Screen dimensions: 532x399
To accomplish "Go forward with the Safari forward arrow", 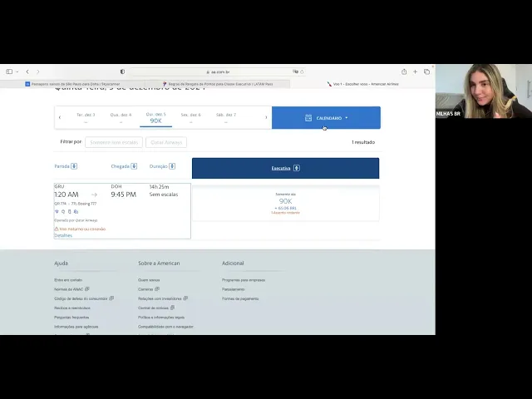I will click(38, 71).
